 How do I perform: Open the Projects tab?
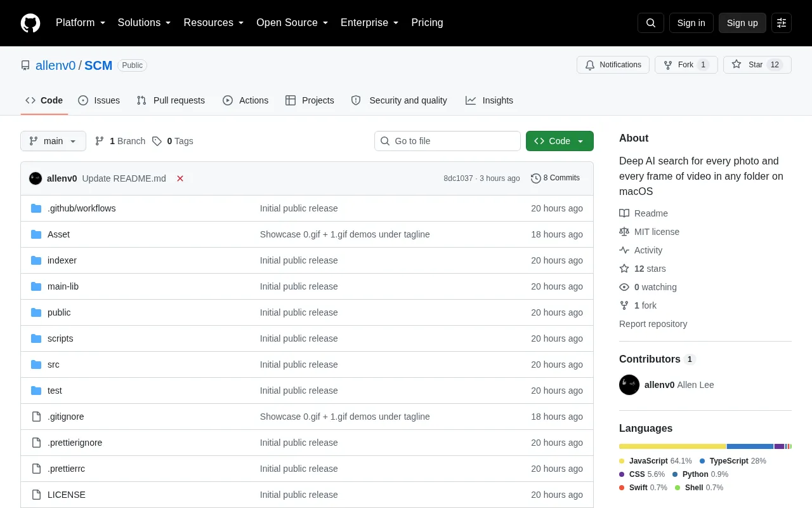pyautogui.click(x=310, y=100)
